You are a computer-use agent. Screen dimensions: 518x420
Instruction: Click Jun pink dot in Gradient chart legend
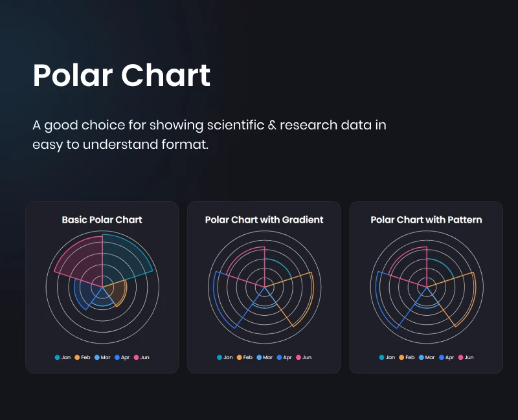(x=298, y=357)
